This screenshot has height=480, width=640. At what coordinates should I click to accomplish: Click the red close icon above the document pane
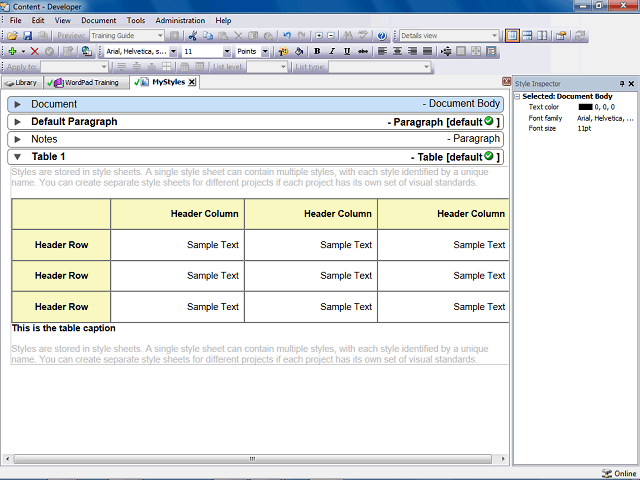click(506, 81)
